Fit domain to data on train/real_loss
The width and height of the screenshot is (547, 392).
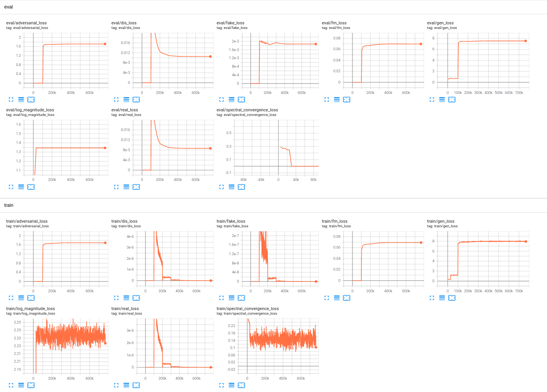coord(136,385)
